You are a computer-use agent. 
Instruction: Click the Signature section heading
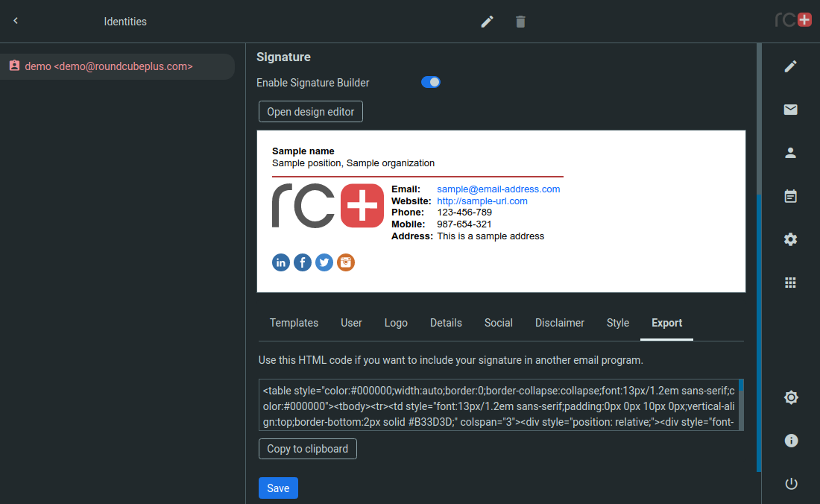tap(283, 57)
